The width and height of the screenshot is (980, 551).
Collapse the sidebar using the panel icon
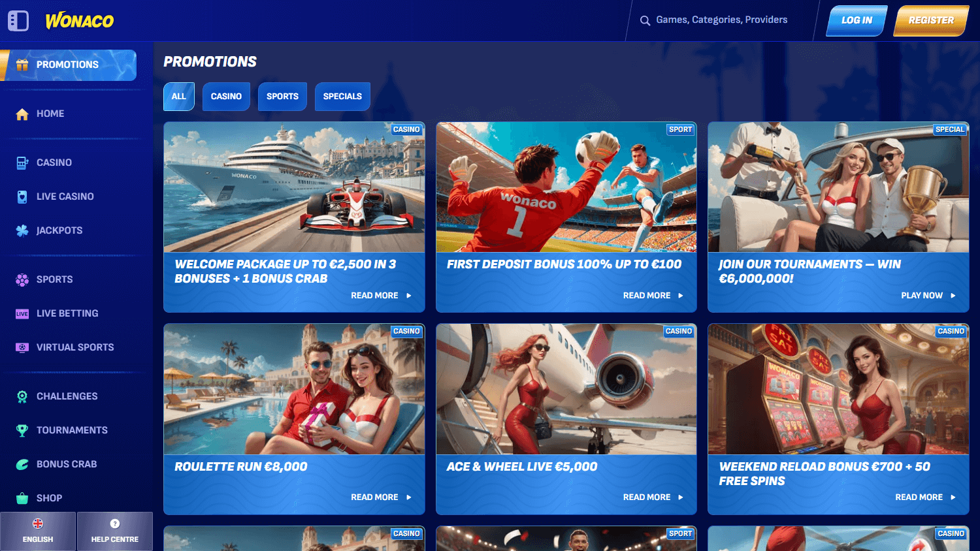[18, 20]
